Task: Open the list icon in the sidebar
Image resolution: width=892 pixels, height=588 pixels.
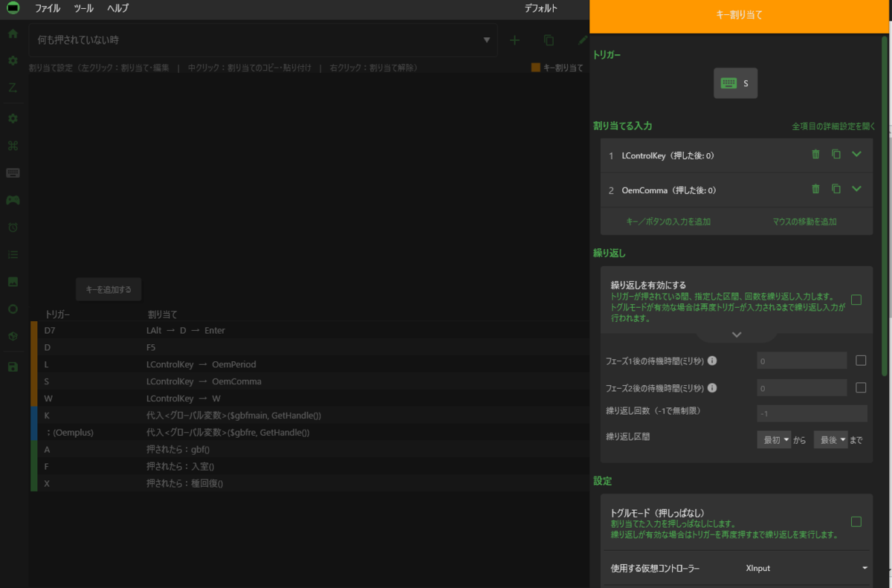Action: pyautogui.click(x=13, y=254)
